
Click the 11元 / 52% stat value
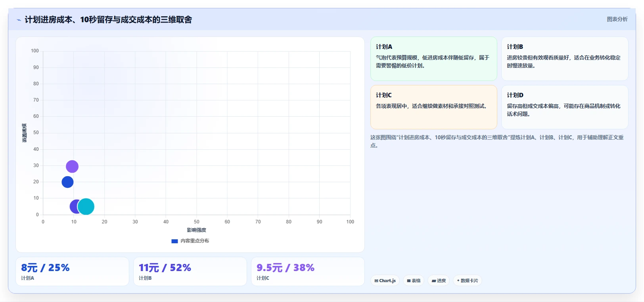[x=165, y=268]
